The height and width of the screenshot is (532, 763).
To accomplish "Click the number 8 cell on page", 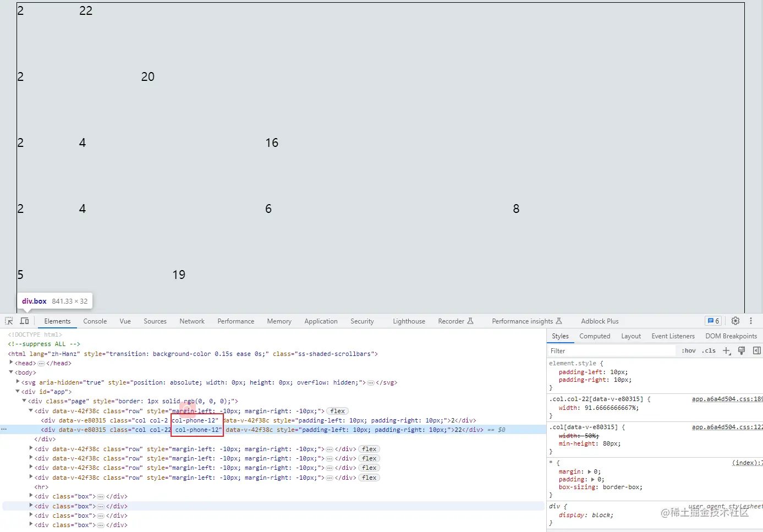I will (x=516, y=209).
